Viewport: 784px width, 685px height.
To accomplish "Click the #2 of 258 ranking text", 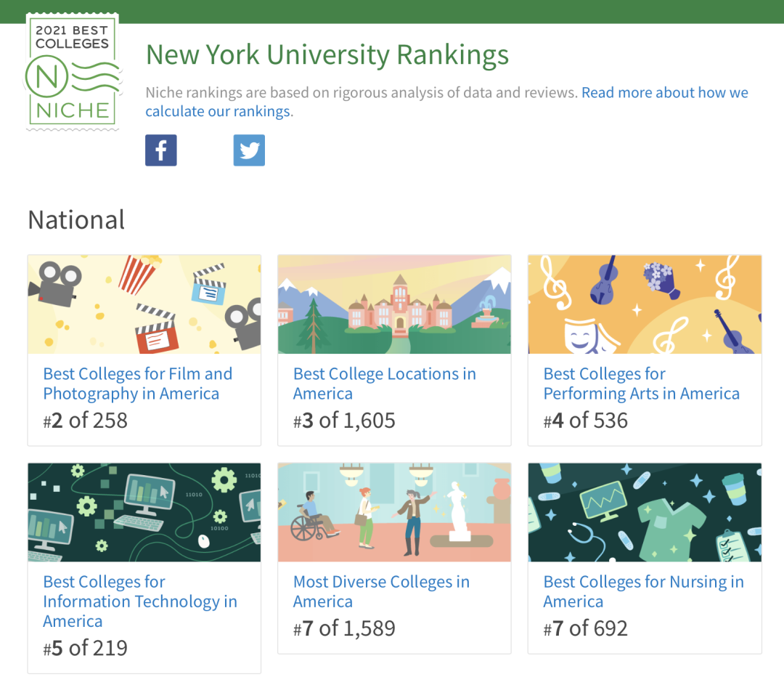I will (85, 421).
